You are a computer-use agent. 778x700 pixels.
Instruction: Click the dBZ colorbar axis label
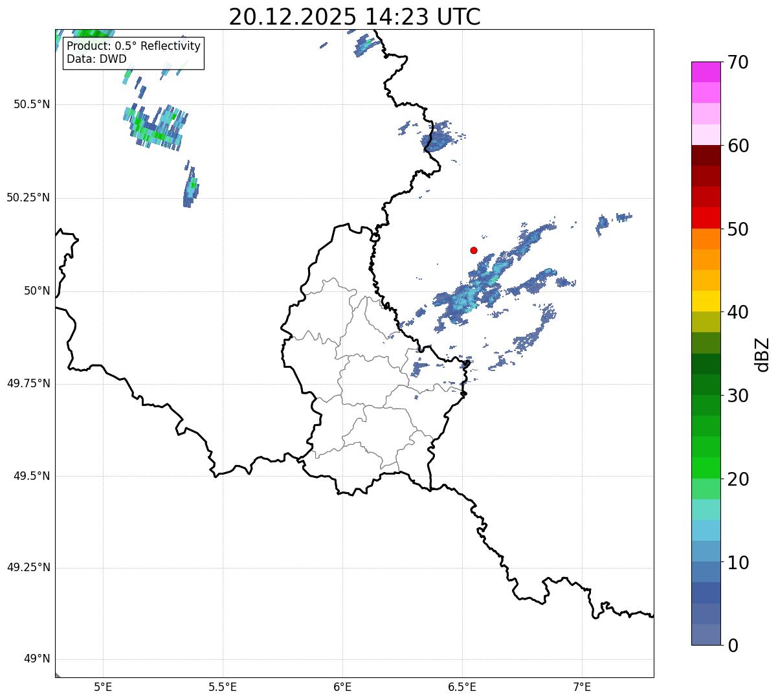(762, 354)
